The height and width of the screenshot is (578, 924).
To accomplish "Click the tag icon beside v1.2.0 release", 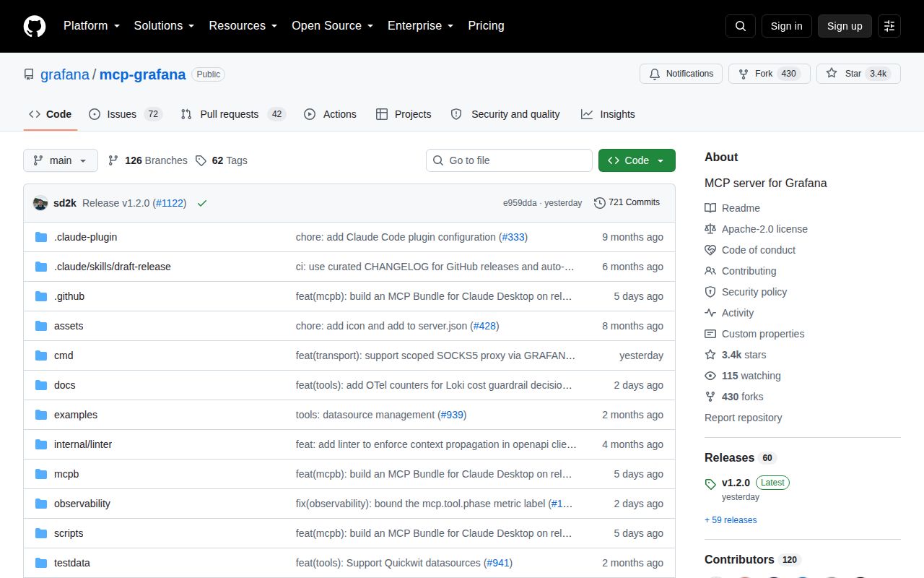I will coord(710,483).
